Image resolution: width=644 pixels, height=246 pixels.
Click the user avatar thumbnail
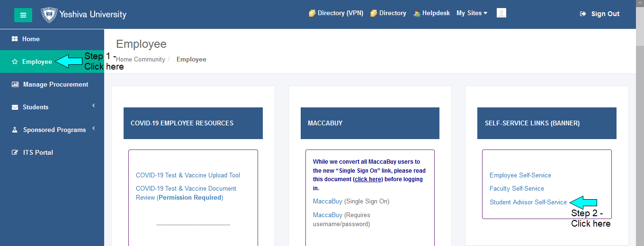[501, 13]
